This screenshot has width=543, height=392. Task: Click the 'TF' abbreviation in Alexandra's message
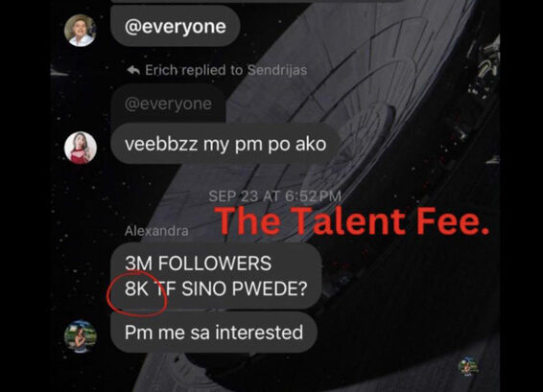(x=165, y=288)
